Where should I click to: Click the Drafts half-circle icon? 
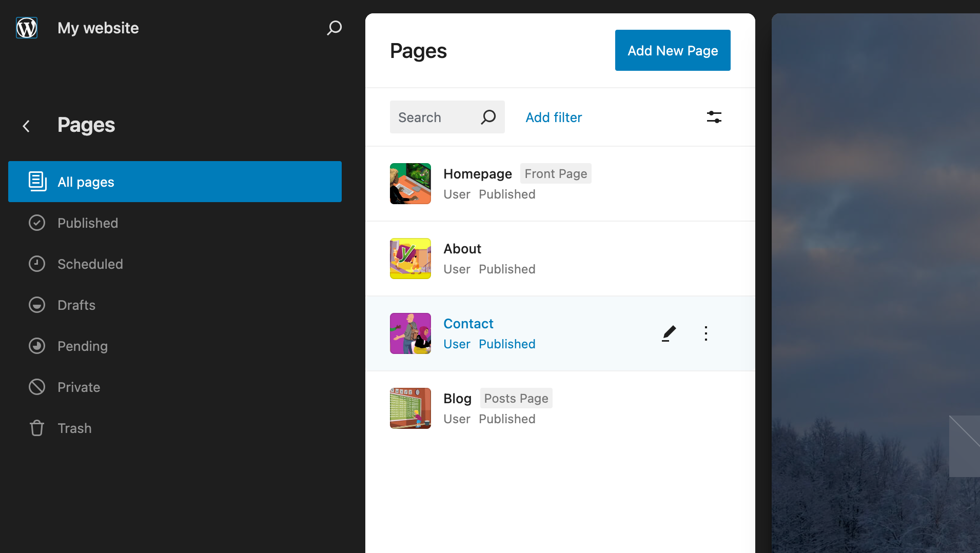[x=37, y=305]
